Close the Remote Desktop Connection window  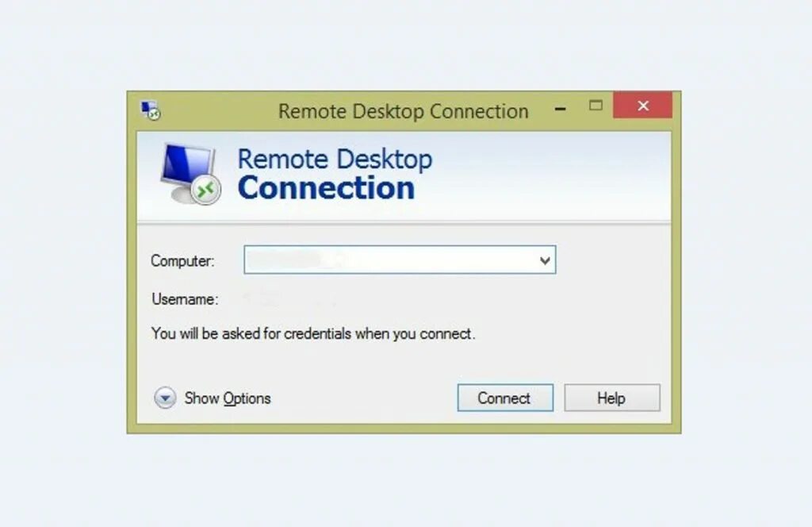pyautogui.click(x=642, y=106)
